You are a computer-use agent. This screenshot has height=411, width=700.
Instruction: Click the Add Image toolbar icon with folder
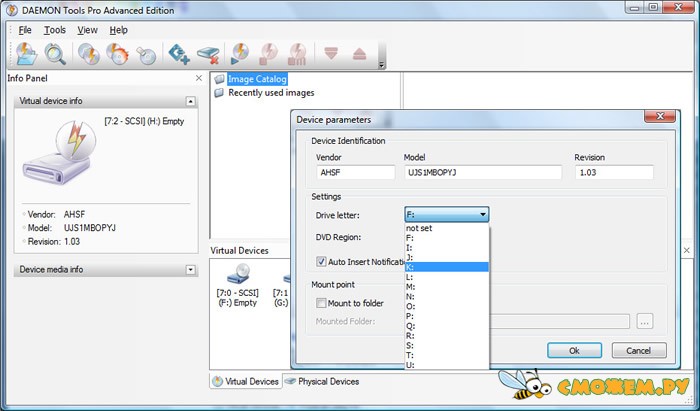(x=26, y=54)
